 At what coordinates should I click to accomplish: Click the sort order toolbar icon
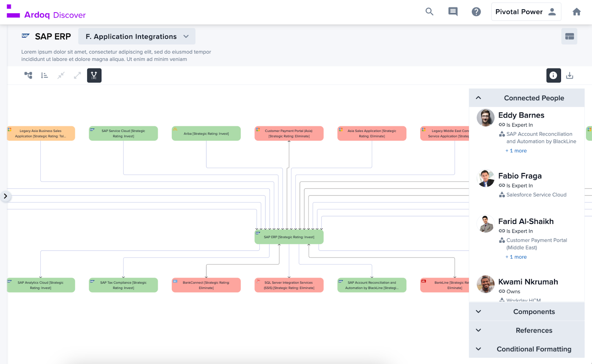click(x=44, y=75)
